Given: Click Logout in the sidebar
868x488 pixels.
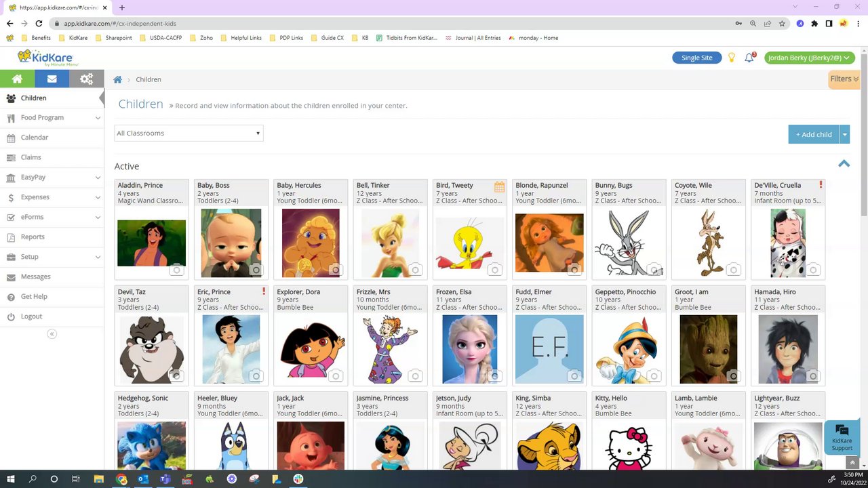Looking at the screenshot, I should tap(52, 317).
